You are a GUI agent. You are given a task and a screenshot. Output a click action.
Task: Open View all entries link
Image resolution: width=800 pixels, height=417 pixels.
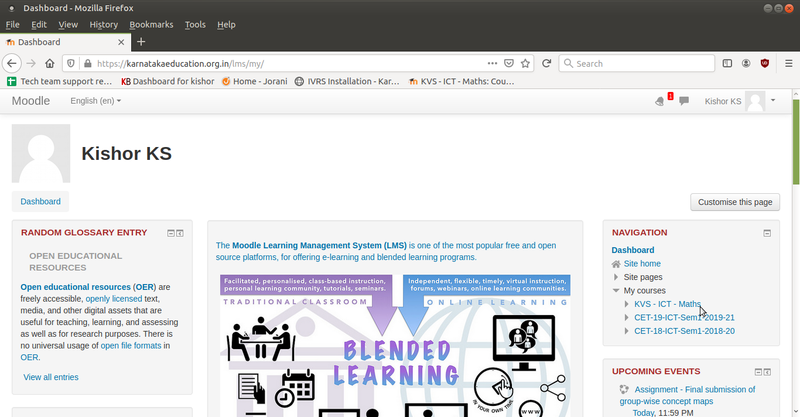pyautogui.click(x=51, y=377)
